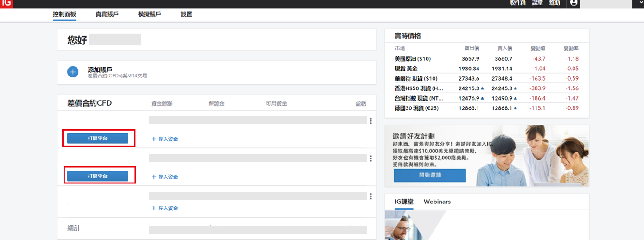Click sell price 3657.9 for US crude
644x240 pixels.
[471, 59]
